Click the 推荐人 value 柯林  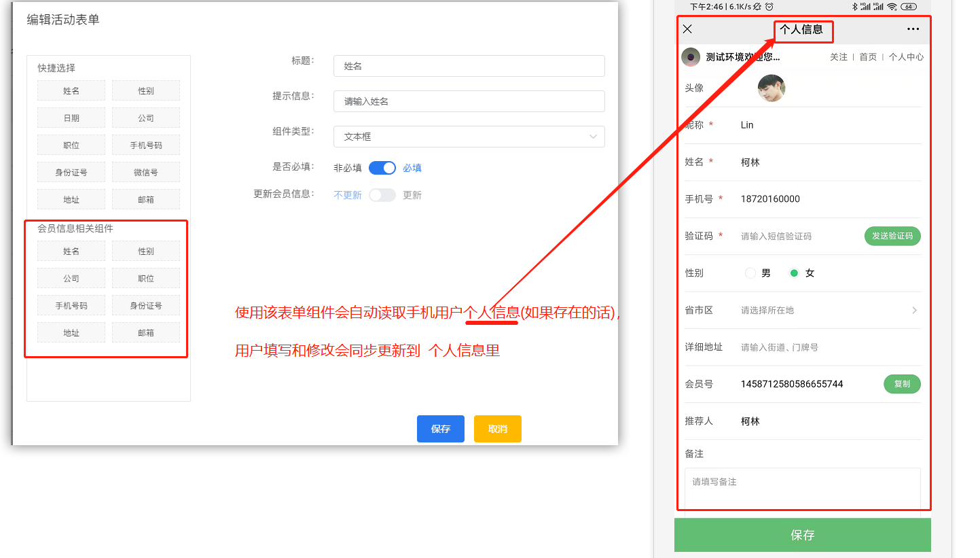(750, 421)
